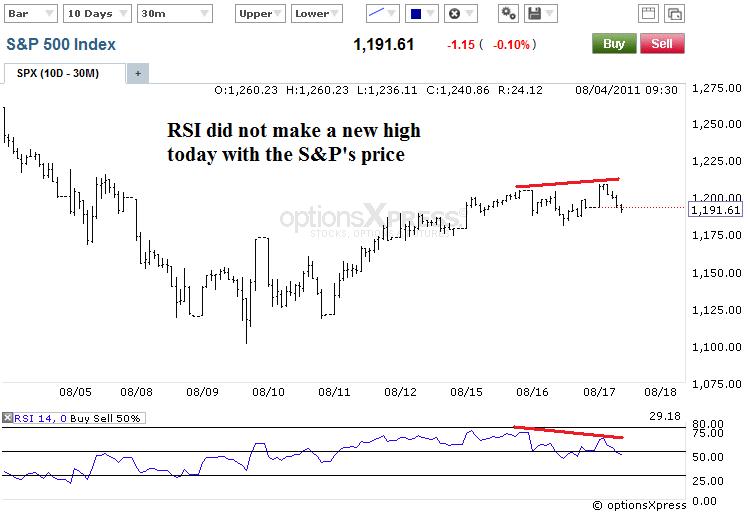Click the Buy Sell 50% RSI label
The image size is (750, 517).
pyautogui.click(x=105, y=418)
